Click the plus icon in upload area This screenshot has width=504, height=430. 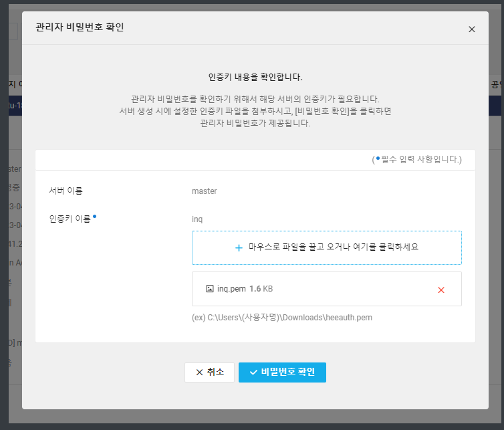(x=239, y=247)
